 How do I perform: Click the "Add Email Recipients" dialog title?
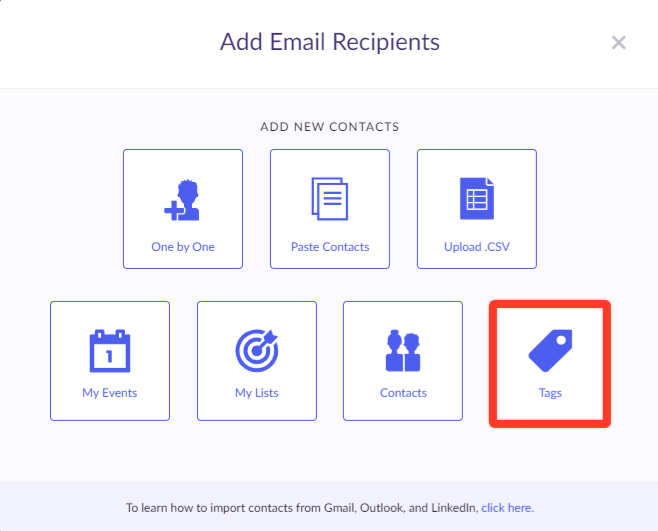coord(330,42)
